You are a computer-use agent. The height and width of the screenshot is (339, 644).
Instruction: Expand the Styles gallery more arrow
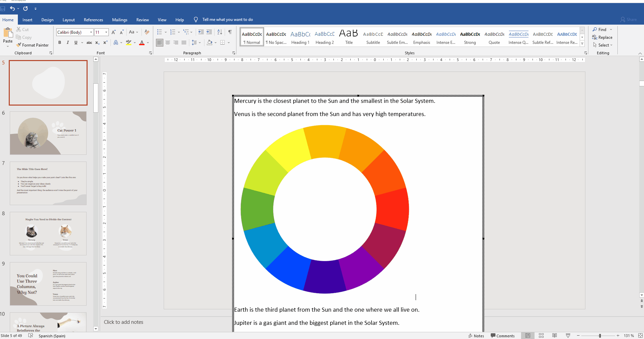[x=582, y=44]
